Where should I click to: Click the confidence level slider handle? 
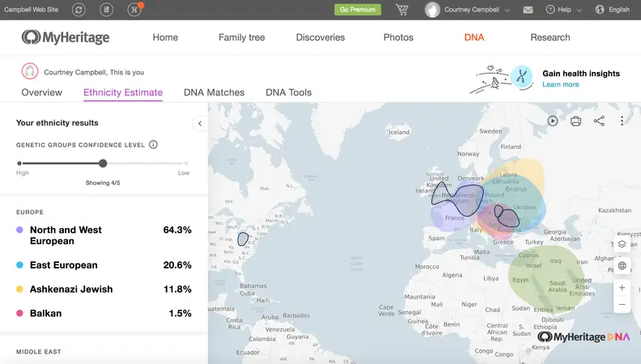click(103, 163)
